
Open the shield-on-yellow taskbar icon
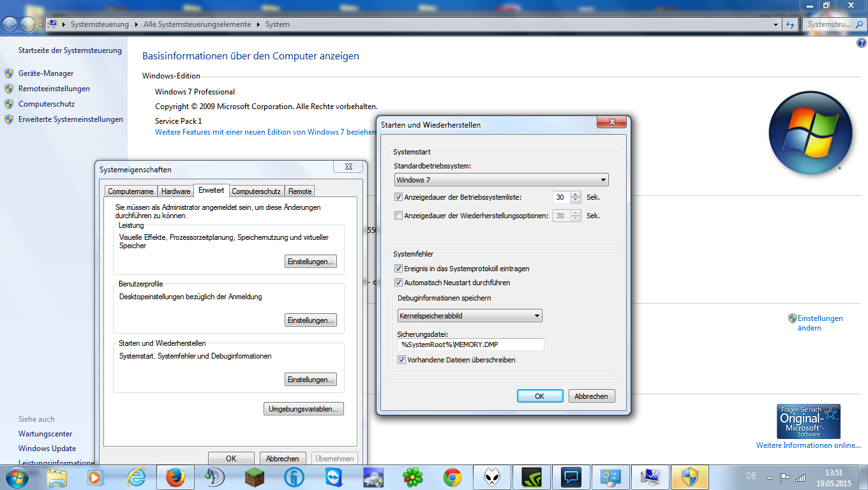coord(690,477)
